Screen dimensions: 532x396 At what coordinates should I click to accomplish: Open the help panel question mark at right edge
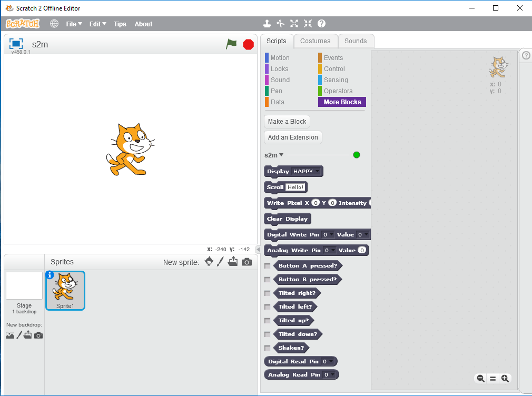click(526, 55)
